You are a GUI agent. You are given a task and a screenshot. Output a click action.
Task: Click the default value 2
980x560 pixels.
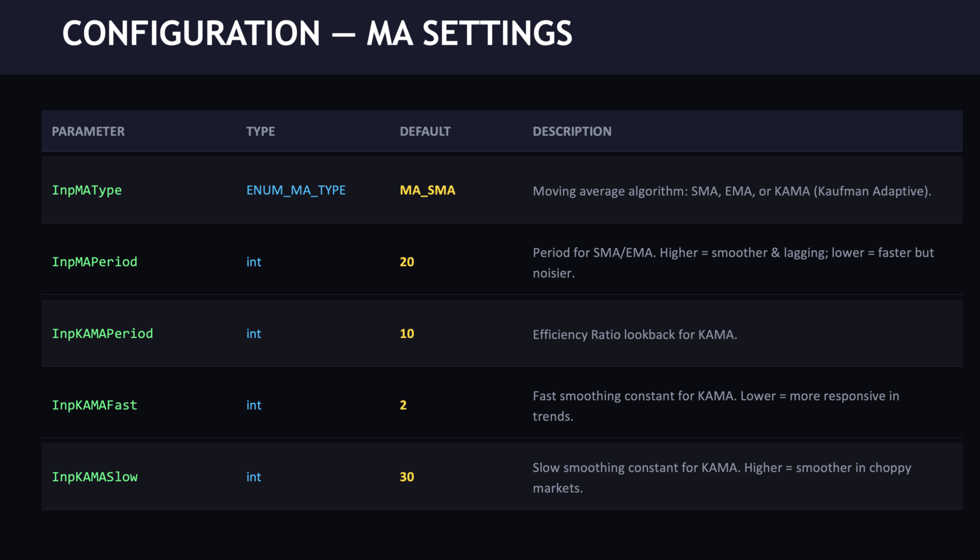pyautogui.click(x=403, y=405)
